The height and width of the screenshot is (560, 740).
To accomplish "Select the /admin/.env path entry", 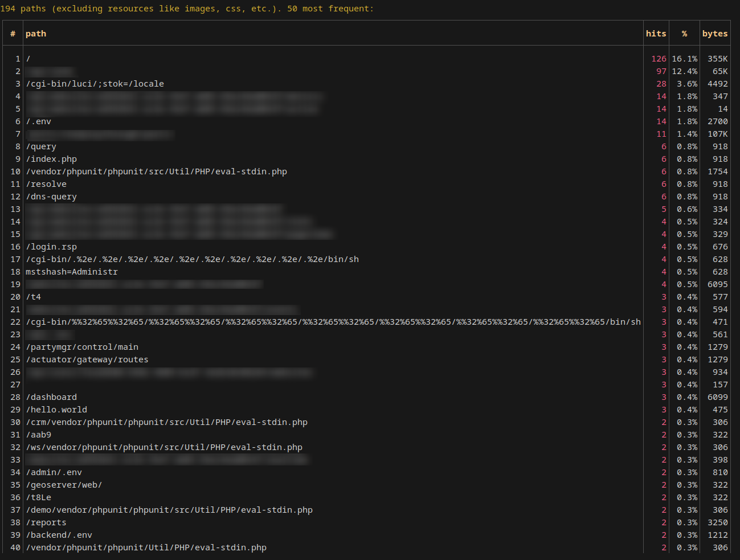I will (54, 472).
